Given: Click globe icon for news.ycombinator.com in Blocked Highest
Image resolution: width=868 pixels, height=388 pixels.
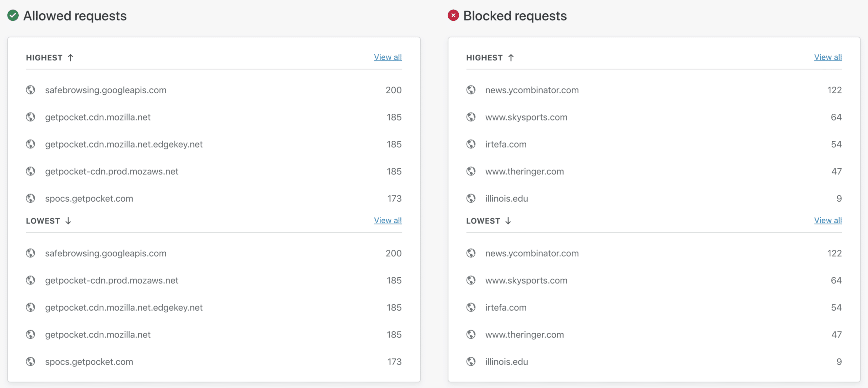Looking at the screenshot, I should [x=471, y=90].
